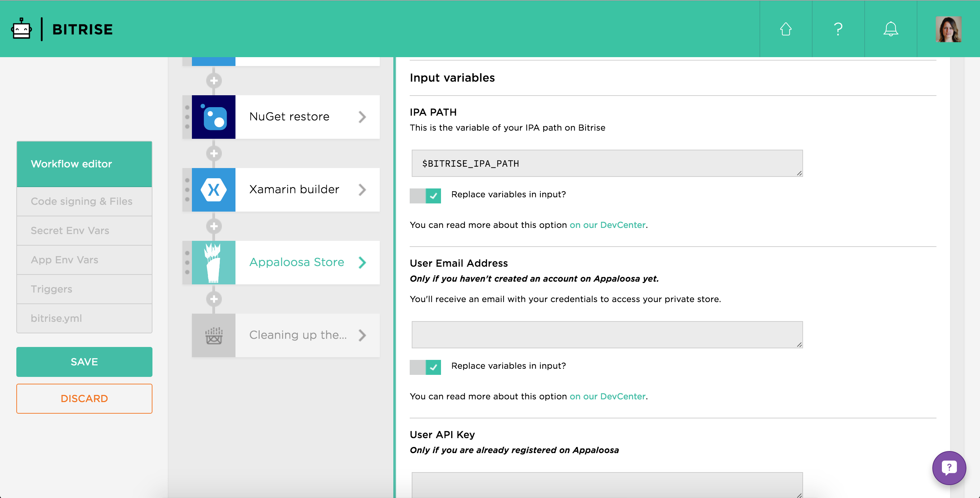This screenshot has height=498, width=980.
Task: Click the Cleaning up step icon
Action: tap(213, 335)
